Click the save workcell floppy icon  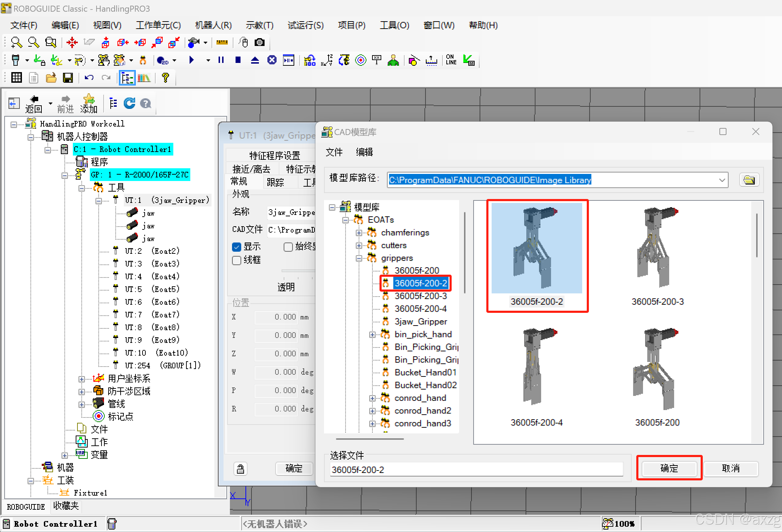(68, 78)
